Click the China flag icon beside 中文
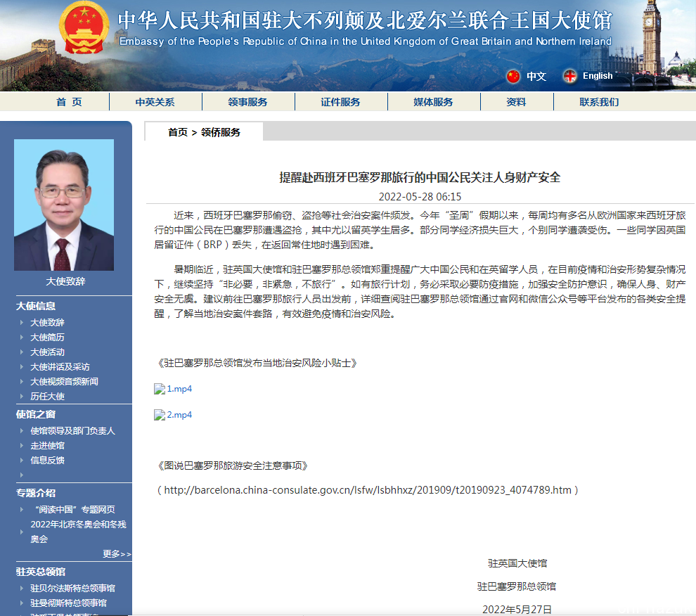Image resolution: width=696 pixels, height=616 pixels. point(513,77)
